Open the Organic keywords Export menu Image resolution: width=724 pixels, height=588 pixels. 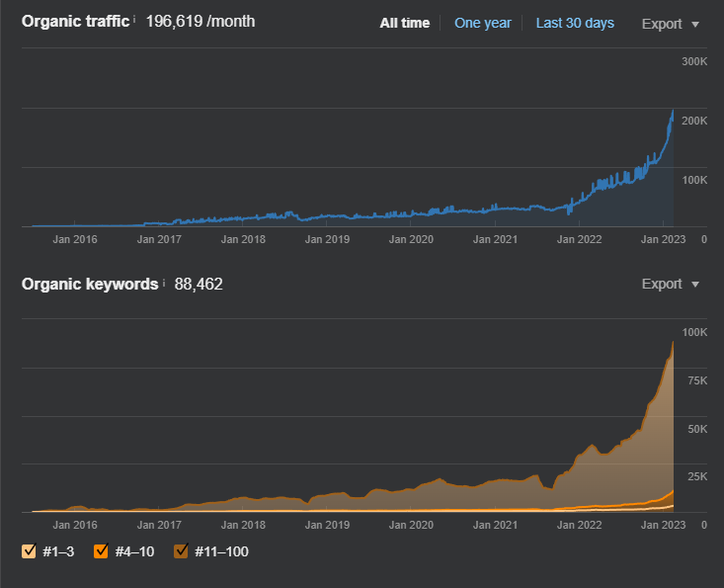tap(671, 284)
